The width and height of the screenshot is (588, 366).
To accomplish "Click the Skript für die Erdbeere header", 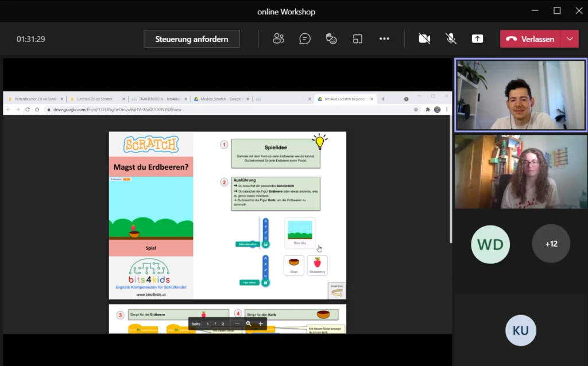I will (179, 315).
